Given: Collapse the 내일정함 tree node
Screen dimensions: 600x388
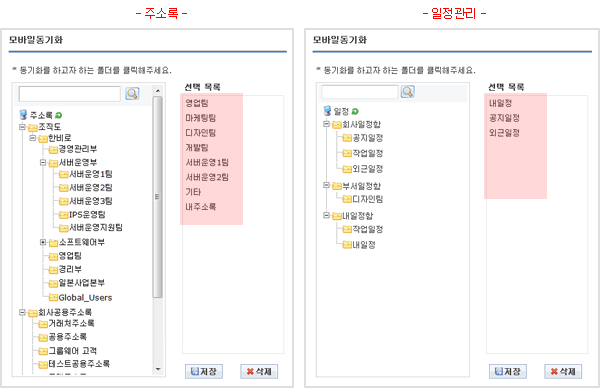Looking at the screenshot, I should coord(326,215).
